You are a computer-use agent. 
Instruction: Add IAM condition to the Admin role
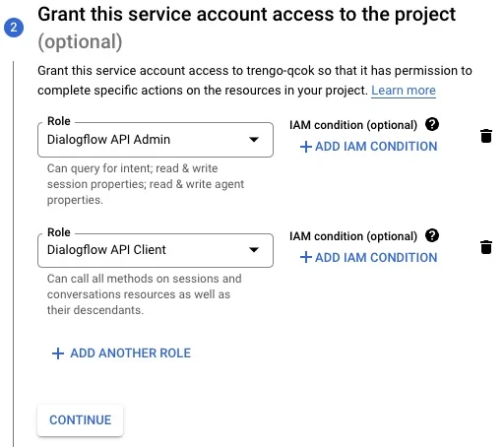click(x=369, y=147)
